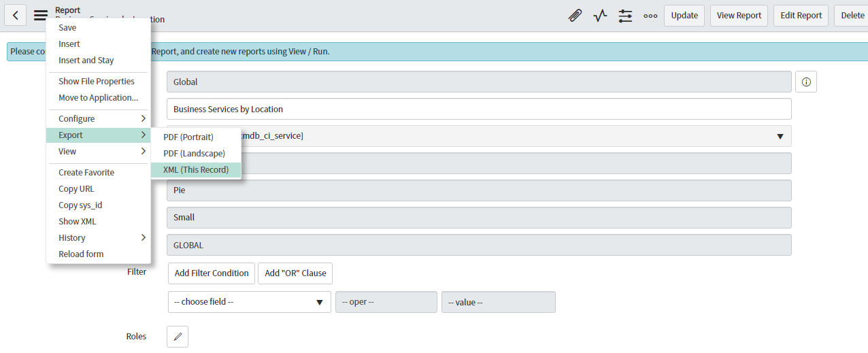This screenshot has height=353, width=868.
Task: Expand the View submenu
Action: [x=98, y=152]
